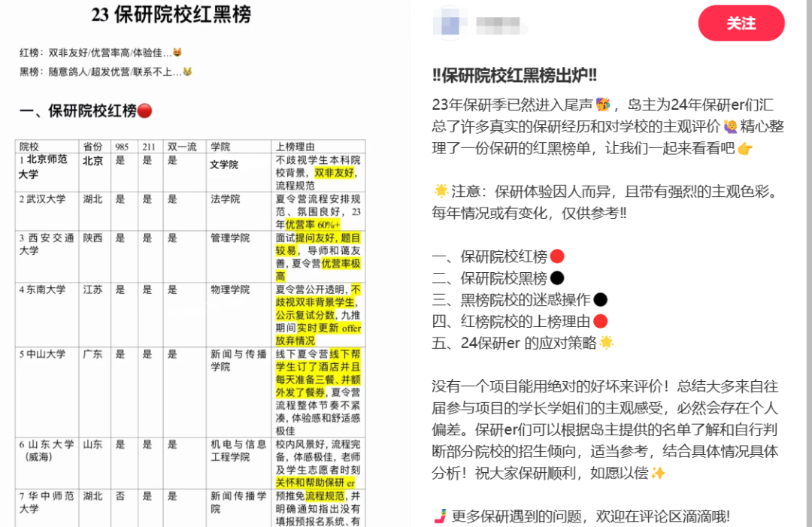Select list line 五、24保研er 的应对策略

(x=523, y=343)
